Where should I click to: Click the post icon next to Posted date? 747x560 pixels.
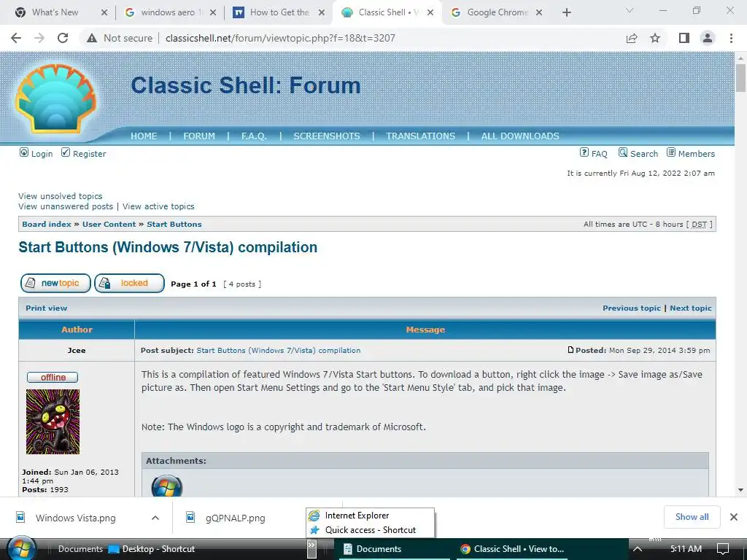point(570,350)
